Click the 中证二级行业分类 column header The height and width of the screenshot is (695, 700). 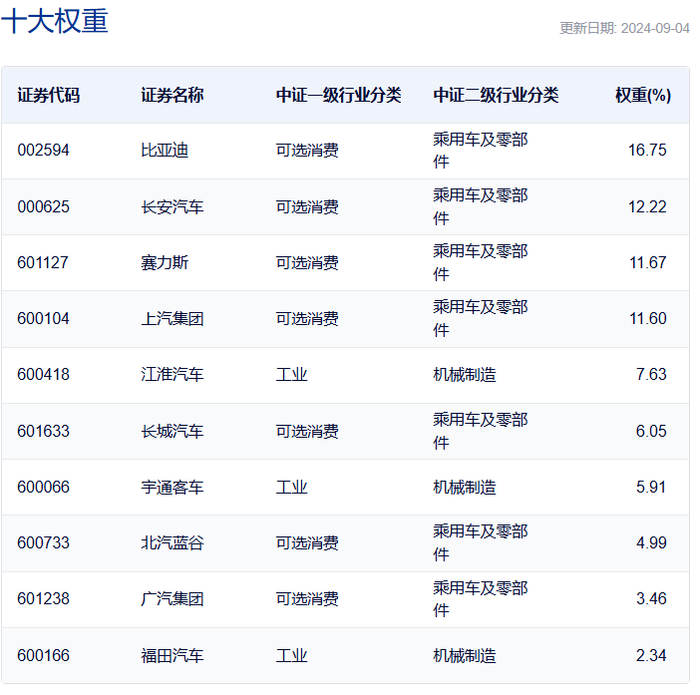[x=496, y=95]
